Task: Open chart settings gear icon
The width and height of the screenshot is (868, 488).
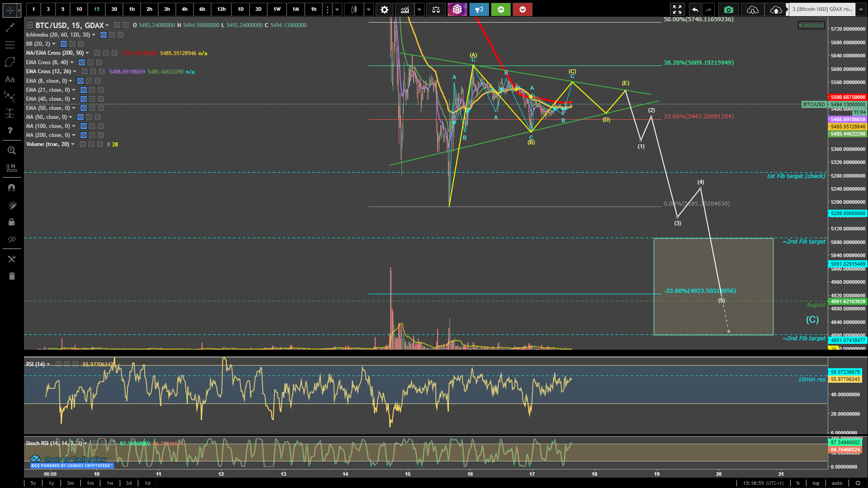Action: [x=384, y=9]
